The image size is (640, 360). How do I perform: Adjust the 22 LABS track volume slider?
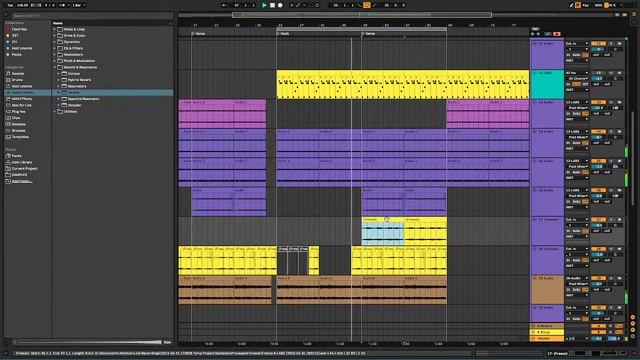(598, 78)
